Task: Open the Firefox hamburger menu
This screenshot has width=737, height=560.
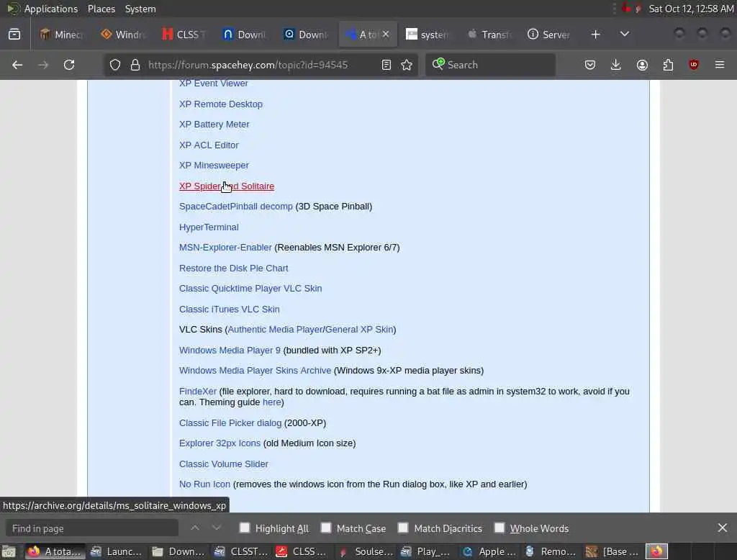Action: (x=720, y=65)
